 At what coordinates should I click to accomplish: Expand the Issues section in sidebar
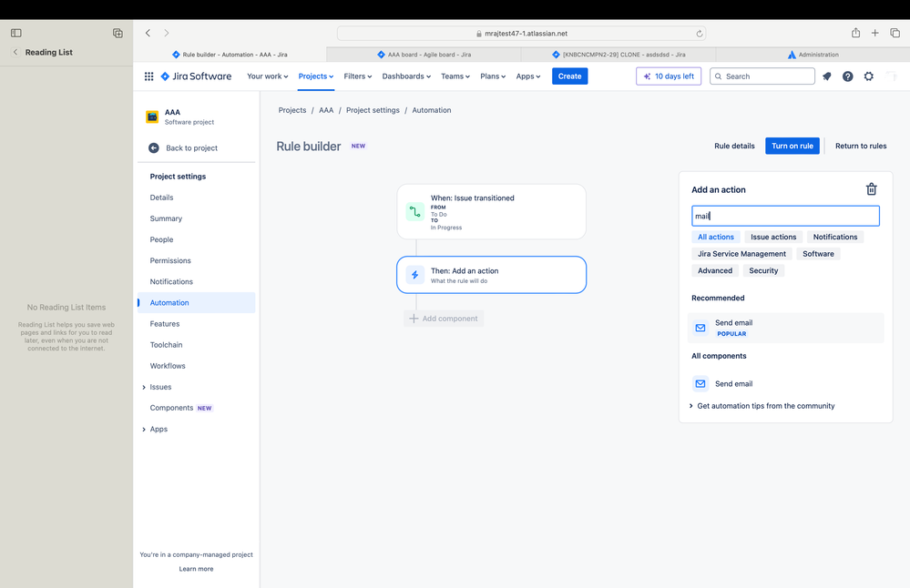click(144, 388)
